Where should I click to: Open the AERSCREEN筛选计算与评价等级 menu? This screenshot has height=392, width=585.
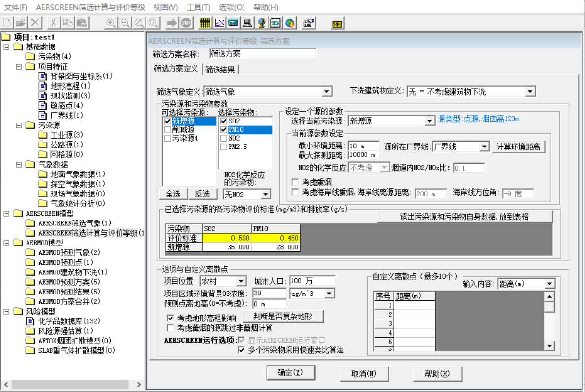point(90,7)
